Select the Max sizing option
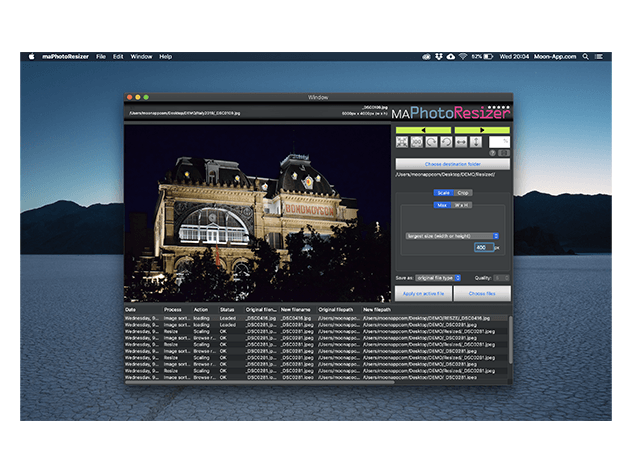The width and height of the screenshot is (630, 473). 441,205
